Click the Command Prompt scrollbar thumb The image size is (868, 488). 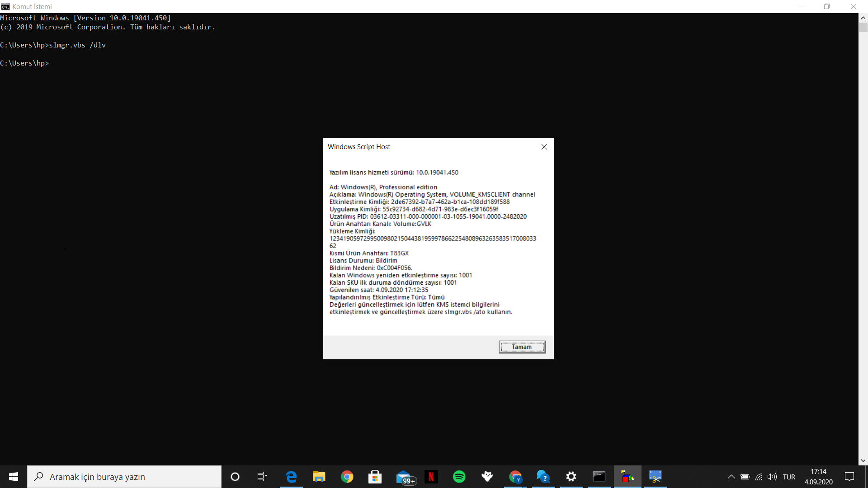[x=863, y=27]
